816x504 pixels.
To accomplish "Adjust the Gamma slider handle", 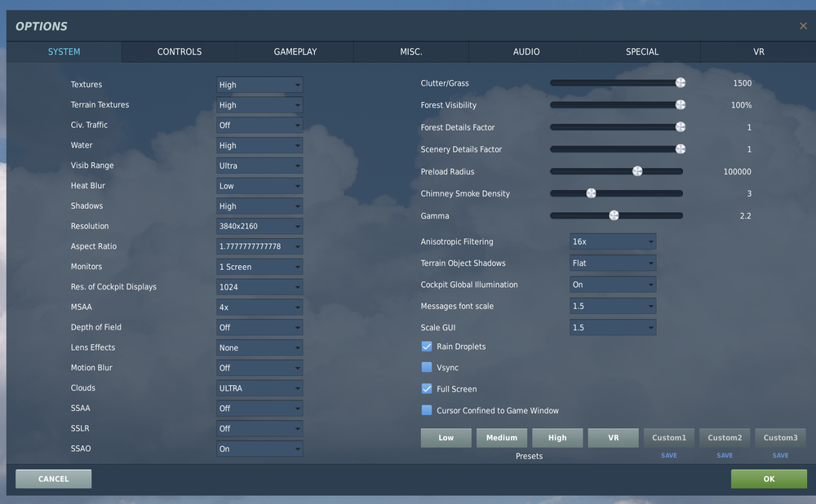I will [x=613, y=215].
